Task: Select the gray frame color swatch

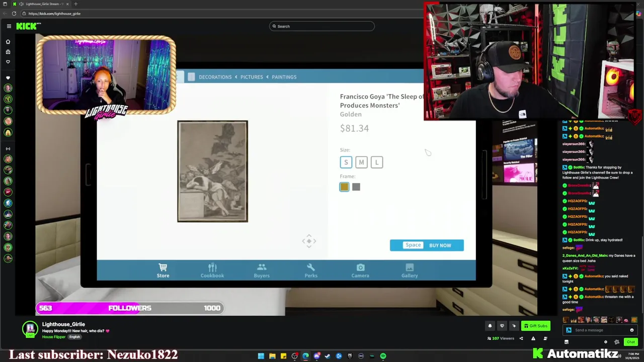Action: tap(356, 187)
